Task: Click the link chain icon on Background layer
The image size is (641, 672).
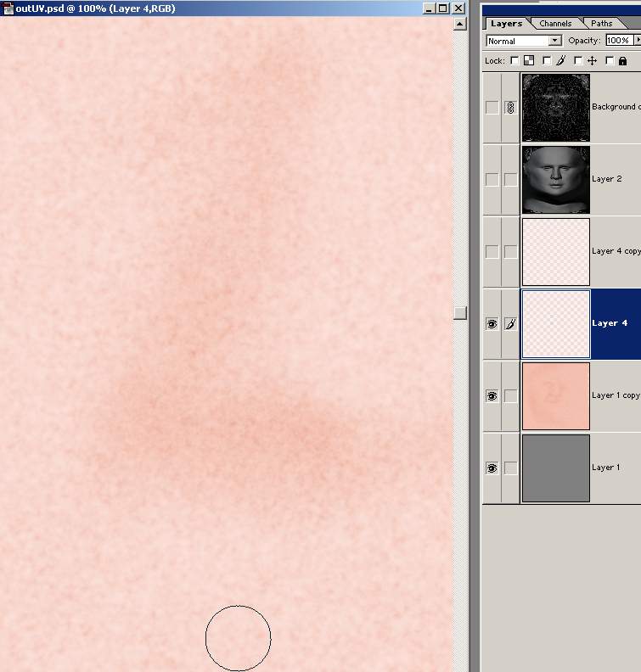Action: pyautogui.click(x=510, y=108)
